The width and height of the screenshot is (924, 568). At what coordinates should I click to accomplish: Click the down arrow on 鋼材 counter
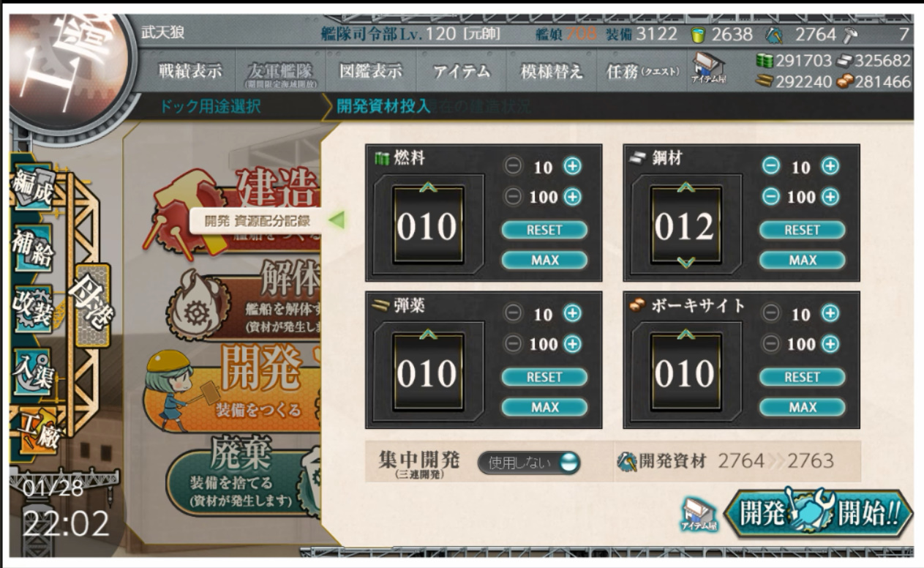point(686,262)
